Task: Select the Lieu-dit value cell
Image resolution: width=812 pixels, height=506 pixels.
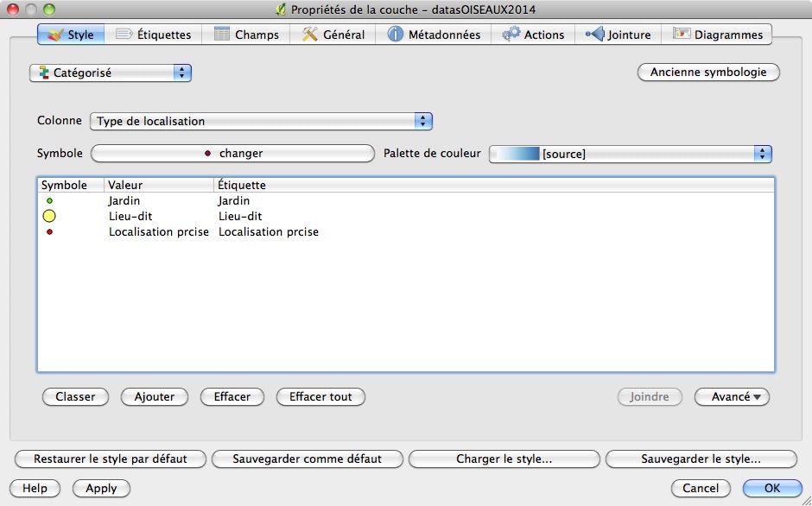Action: tap(130, 216)
